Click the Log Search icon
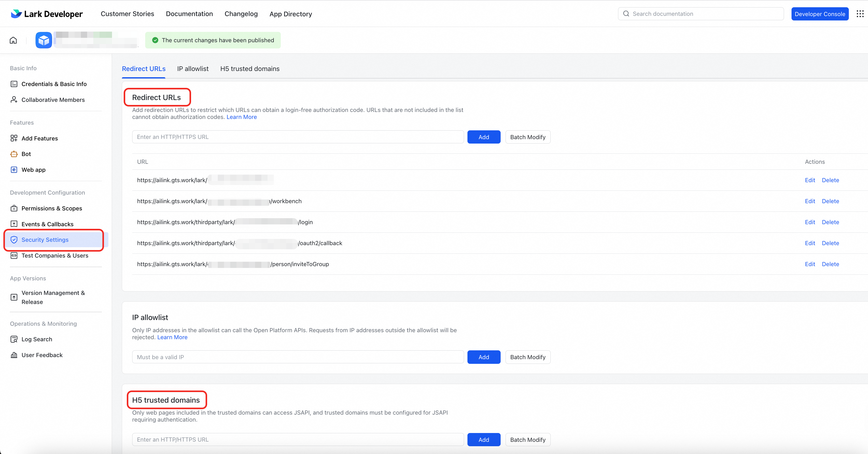This screenshot has height=454, width=868. [14, 339]
